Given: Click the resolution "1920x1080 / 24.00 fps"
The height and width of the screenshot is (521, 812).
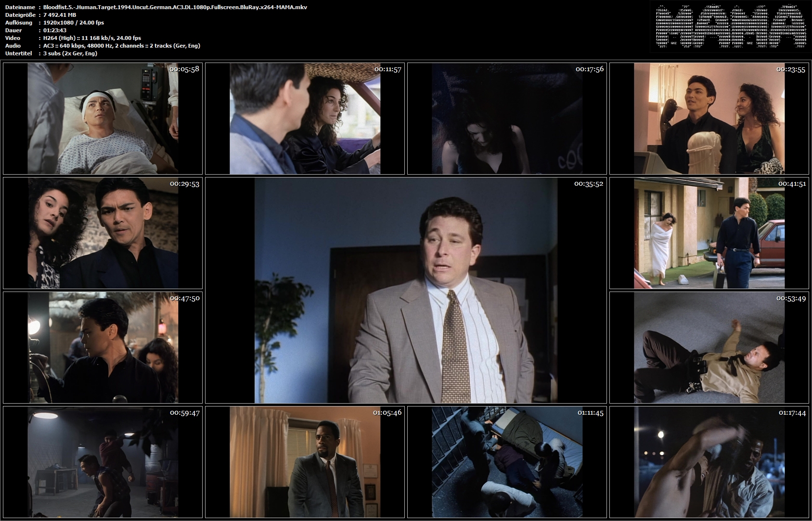Looking at the screenshot, I should tap(74, 23).
